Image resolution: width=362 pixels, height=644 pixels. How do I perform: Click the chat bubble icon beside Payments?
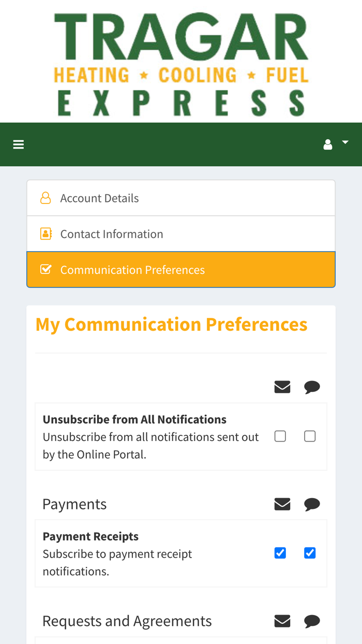tap(312, 504)
